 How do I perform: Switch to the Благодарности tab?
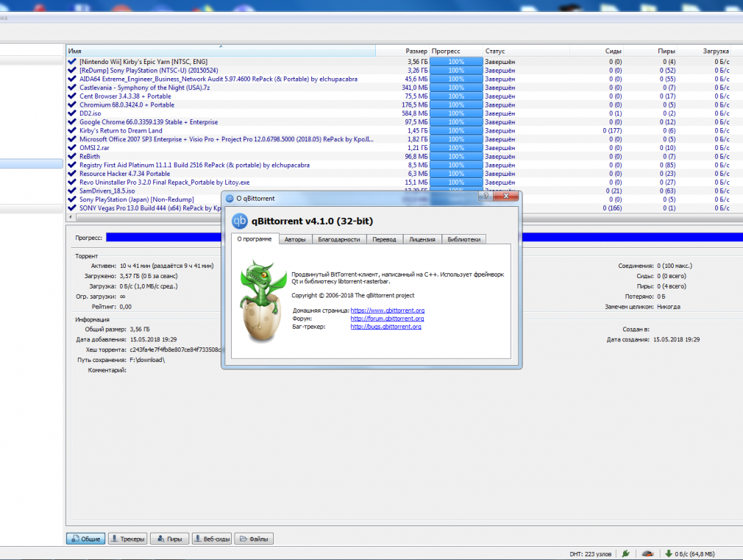tap(339, 239)
